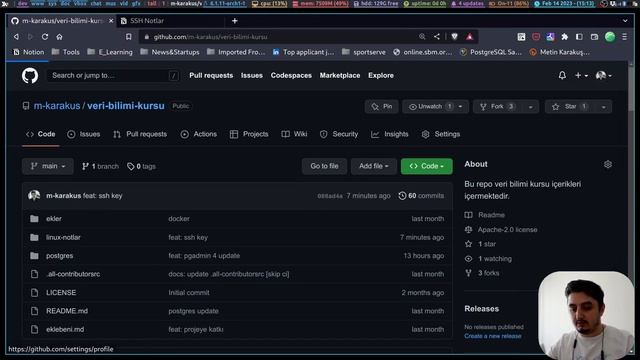This screenshot has width=640, height=360.
Task: Open the user avatar menu
Action: 604,76
